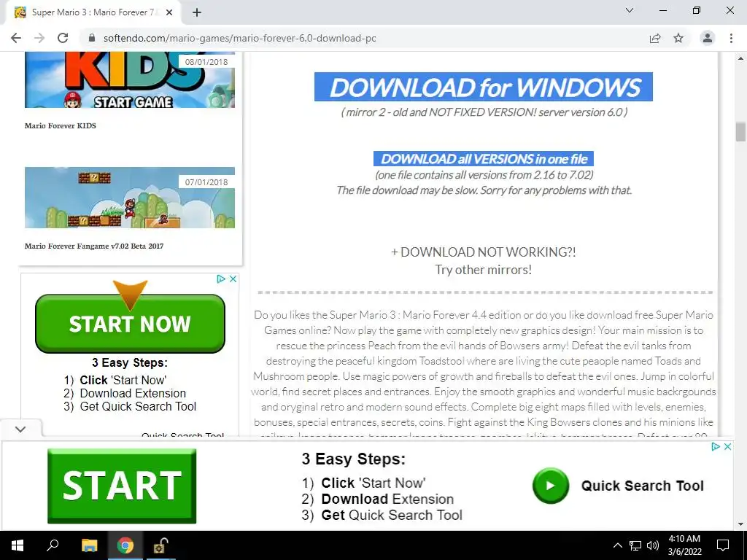Click the Chrome taskbar icon
This screenshot has height=560, width=747.
[125, 545]
